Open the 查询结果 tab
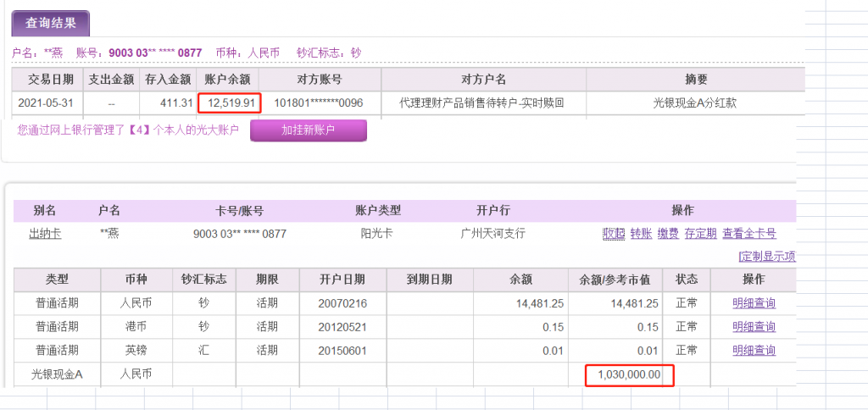The height and width of the screenshot is (410, 868). (x=50, y=23)
